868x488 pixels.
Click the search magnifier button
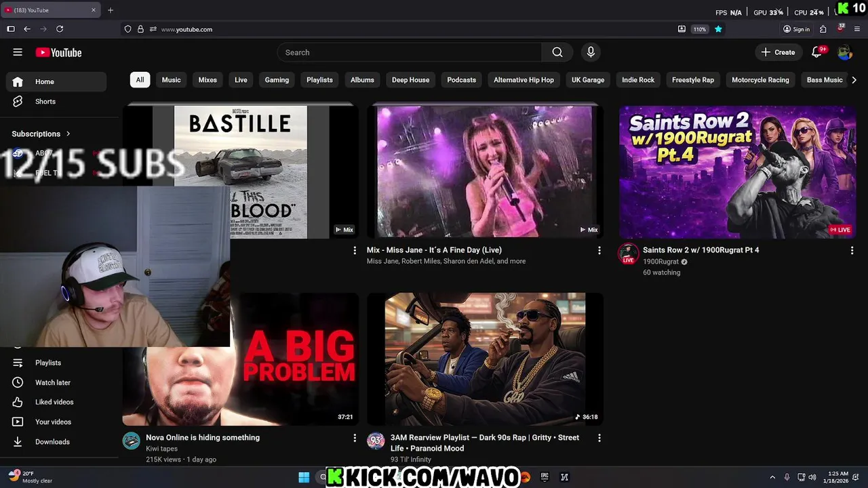click(557, 52)
